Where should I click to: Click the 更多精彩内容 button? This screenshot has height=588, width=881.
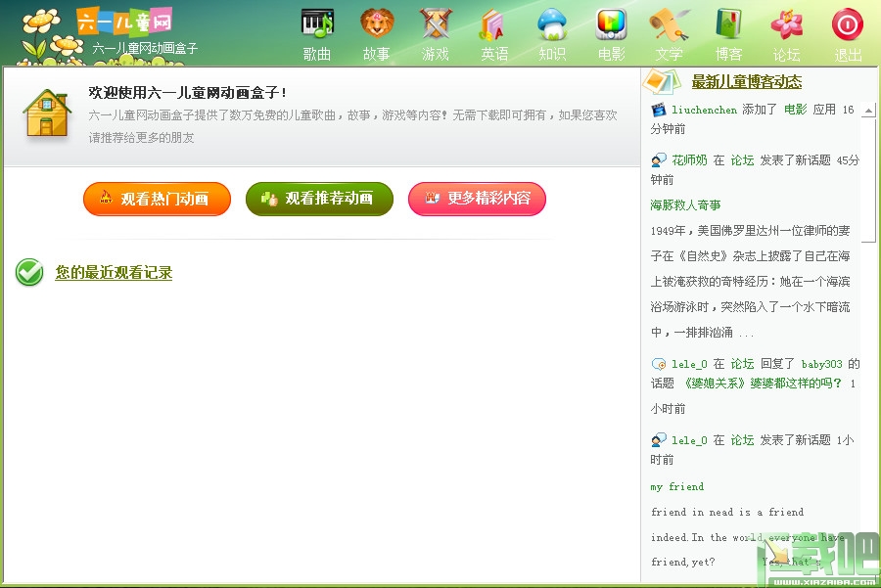tap(477, 199)
